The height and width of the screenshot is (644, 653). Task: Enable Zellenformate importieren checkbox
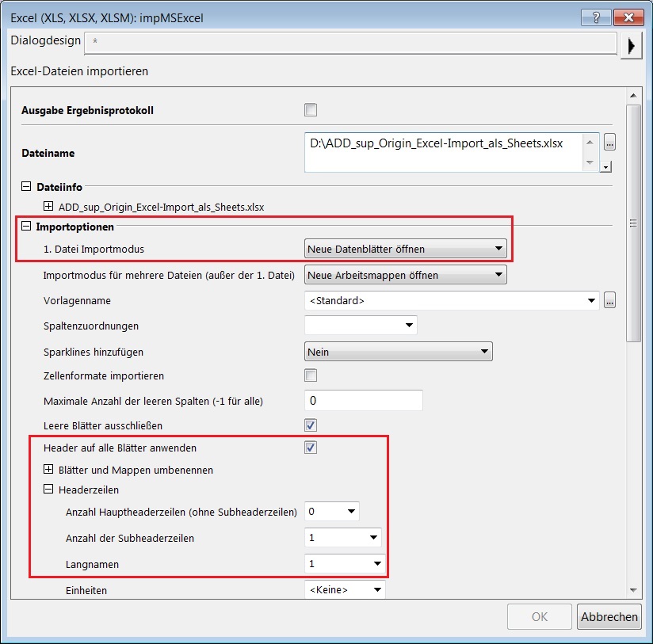pos(311,375)
